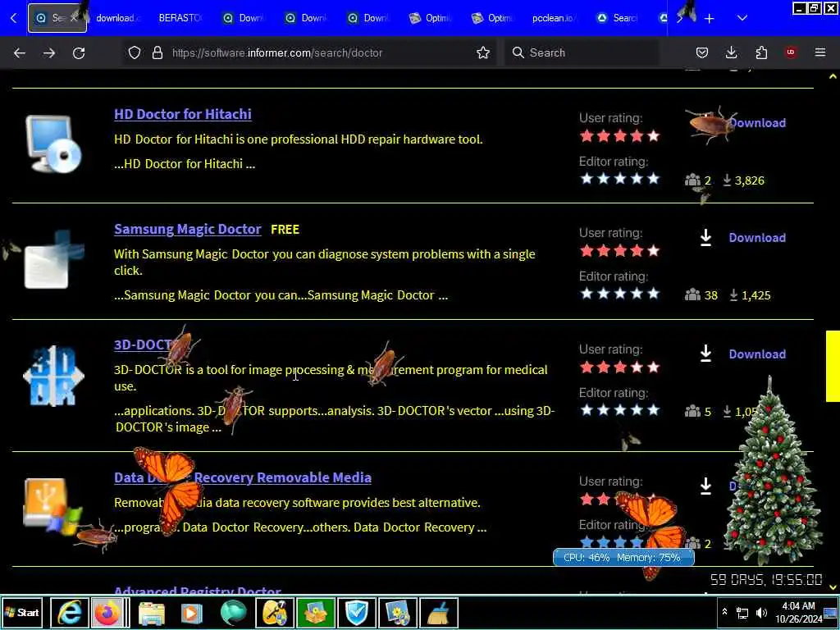Open the uBlock Origin extension popup
Screen dimensions: 840x630
coord(791,52)
